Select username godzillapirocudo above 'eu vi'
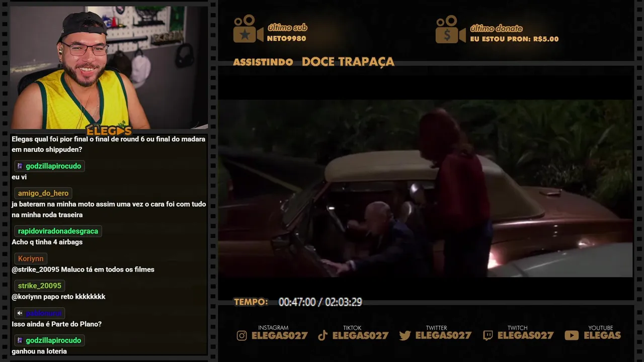This screenshot has height=362, width=644. 53,166
